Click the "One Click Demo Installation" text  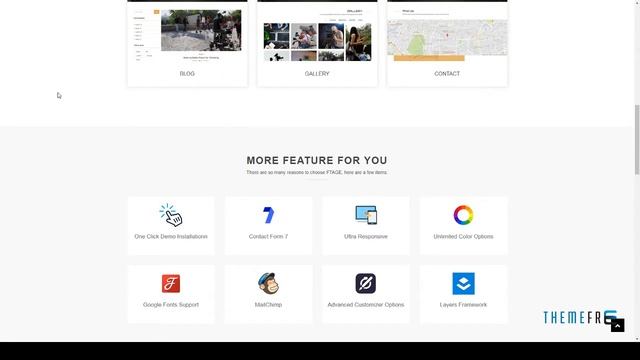(x=171, y=236)
